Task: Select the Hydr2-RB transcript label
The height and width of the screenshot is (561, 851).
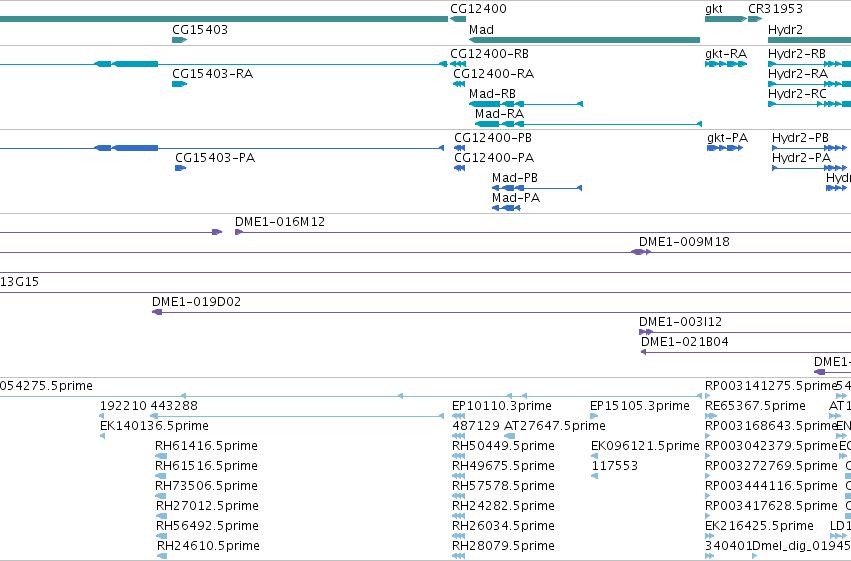Action: tap(797, 54)
